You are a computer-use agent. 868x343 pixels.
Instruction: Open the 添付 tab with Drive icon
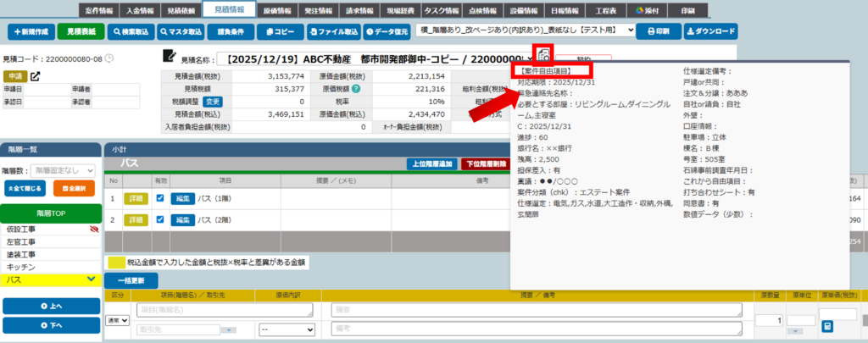(x=651, y=10)
